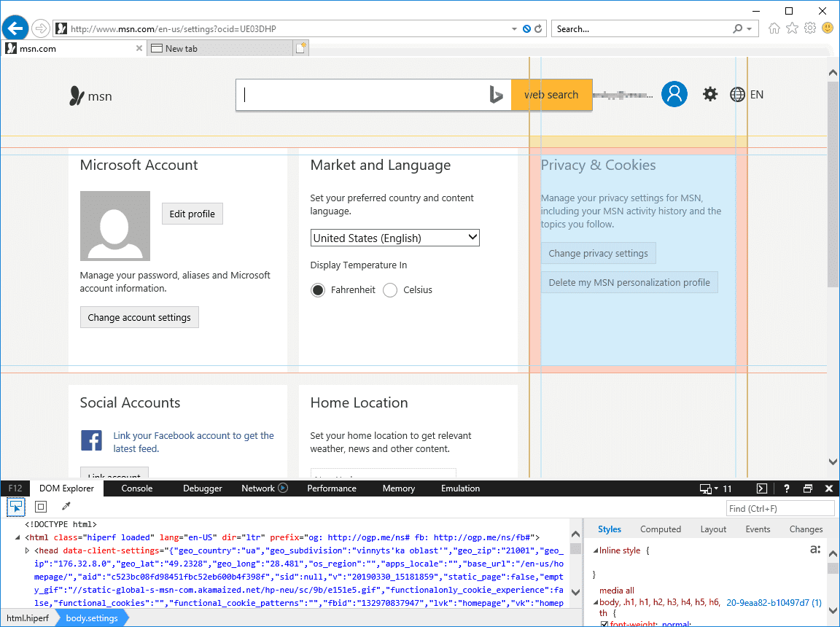The width and height of the screenshot is (840, 627).
Task: Click the browser Back arrow button
Action: pos(15,28)
